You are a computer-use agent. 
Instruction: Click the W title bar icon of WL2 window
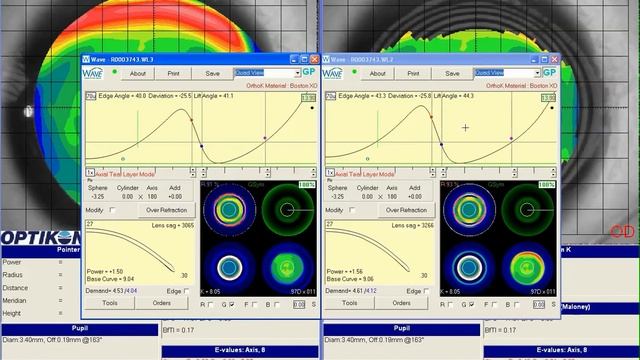click(x=326, y=60)
